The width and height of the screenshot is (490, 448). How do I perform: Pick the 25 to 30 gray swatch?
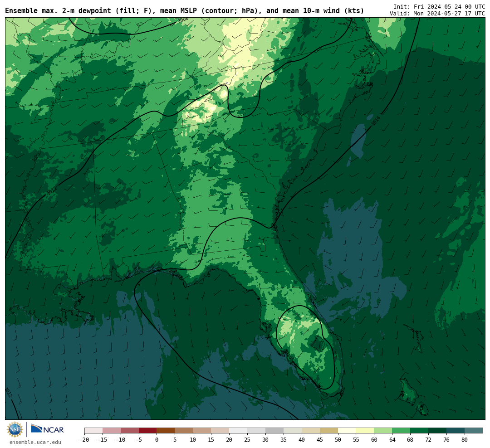click(x=256, y=431)
